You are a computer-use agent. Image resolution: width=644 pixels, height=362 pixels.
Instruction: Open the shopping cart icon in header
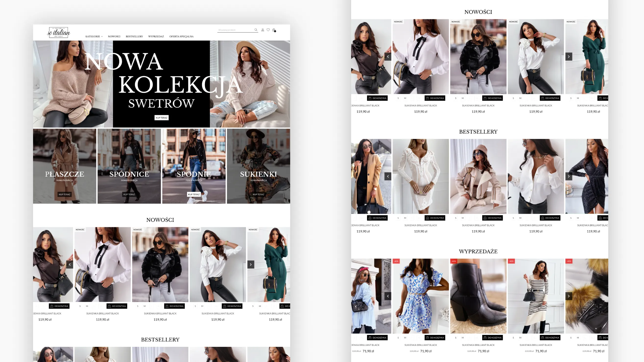pyautogui.click(x=274, y=30)
